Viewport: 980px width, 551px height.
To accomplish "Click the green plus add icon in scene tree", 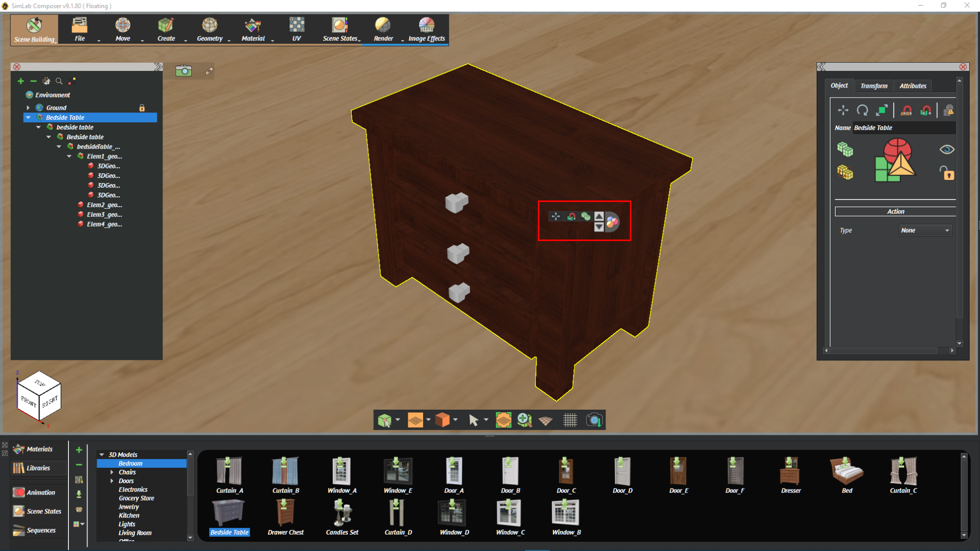I will point(21,81).
